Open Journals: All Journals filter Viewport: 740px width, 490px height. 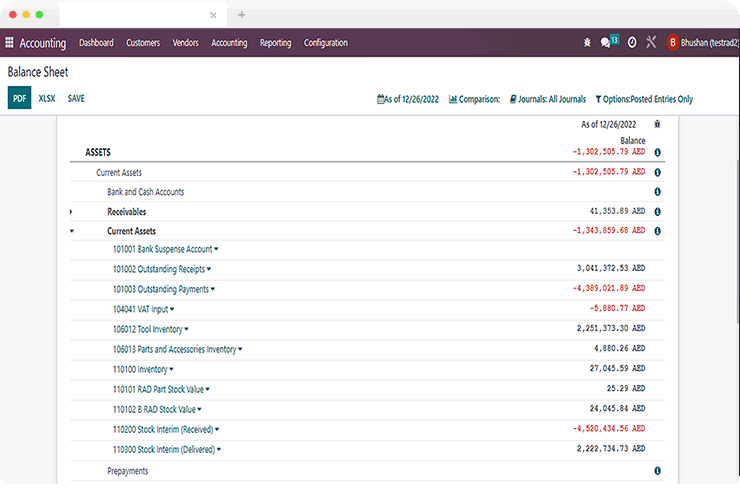548,99
